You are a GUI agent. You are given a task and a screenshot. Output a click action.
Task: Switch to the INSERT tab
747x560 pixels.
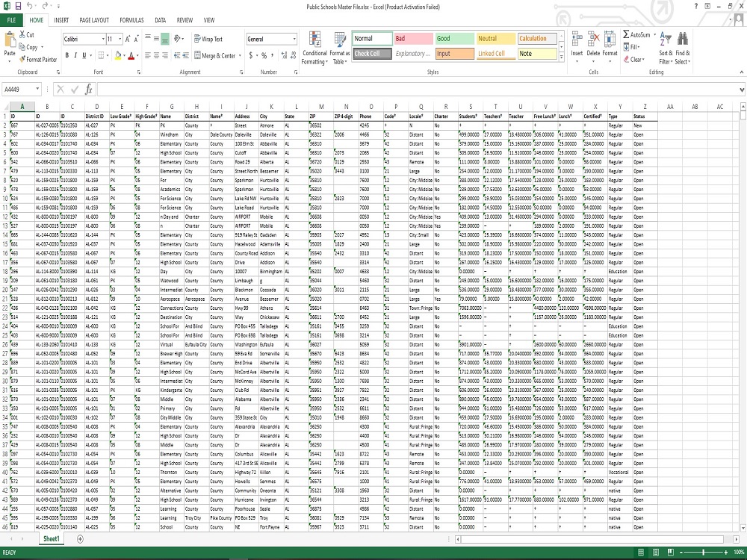(61, 20)
